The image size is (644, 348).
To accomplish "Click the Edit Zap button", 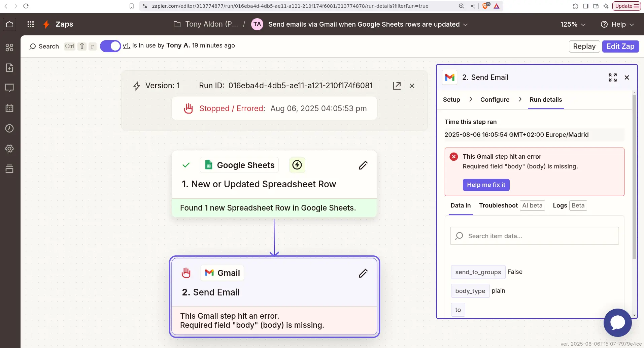I will tap(620, 46).
